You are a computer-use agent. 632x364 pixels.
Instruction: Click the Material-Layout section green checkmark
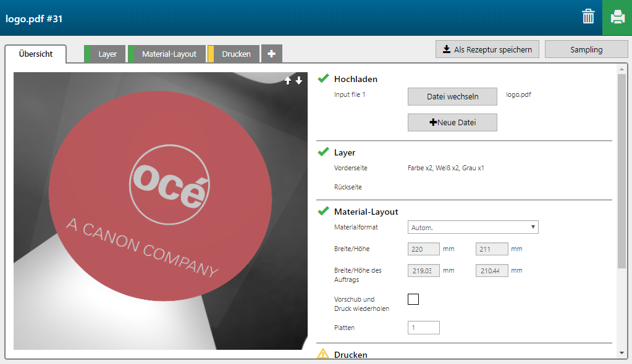[x=323, y=211]
